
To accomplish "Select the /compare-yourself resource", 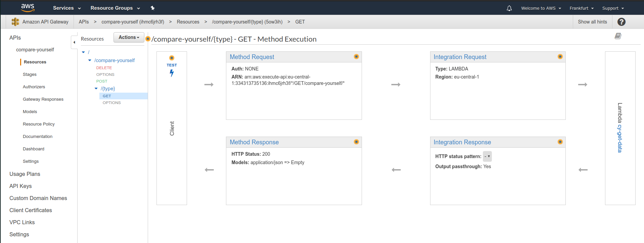I will pyautogui.click(x=114, y=60).
